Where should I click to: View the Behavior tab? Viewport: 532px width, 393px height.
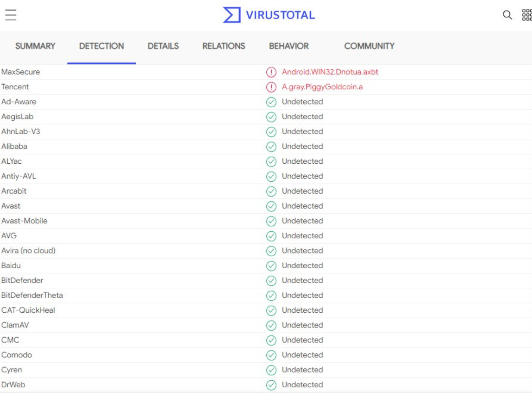pos(289,46)
